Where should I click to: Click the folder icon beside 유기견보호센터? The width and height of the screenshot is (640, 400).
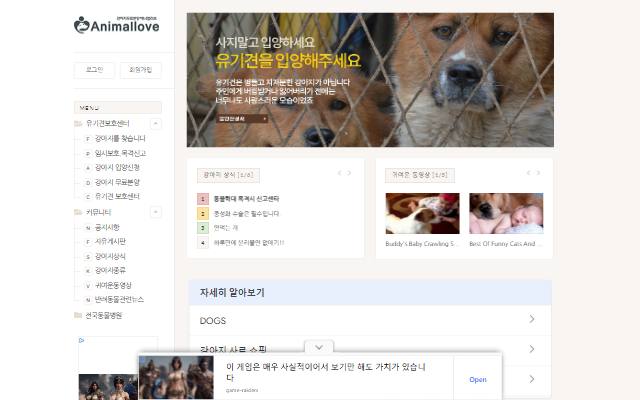(x=78, y=124)
